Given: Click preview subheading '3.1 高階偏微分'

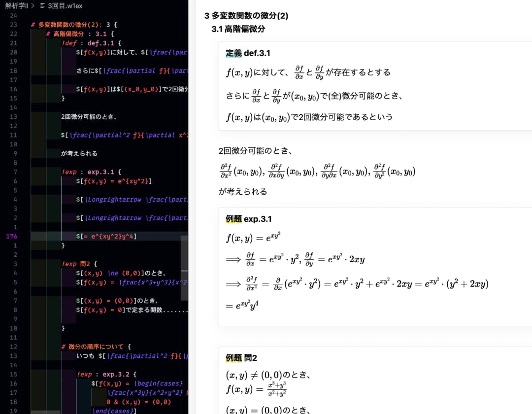Looking at the screenshot, I should pyautogui.click(x=238, y=29).
